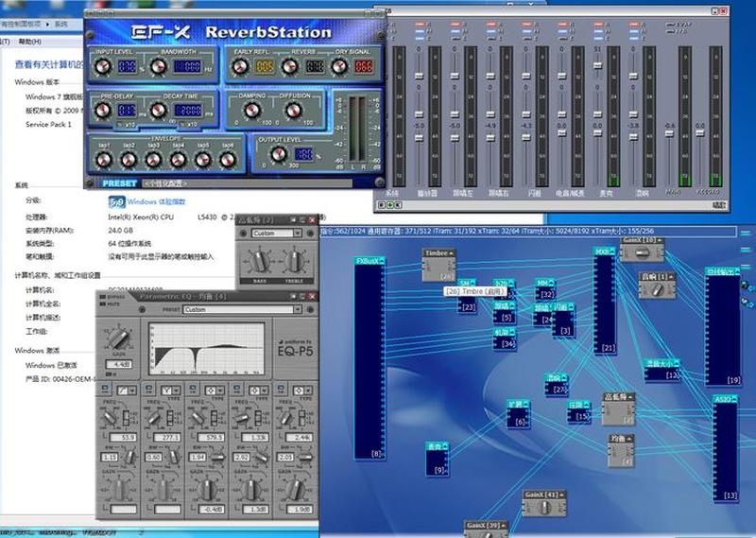Click round button left of EQ preset

point(143,309)
